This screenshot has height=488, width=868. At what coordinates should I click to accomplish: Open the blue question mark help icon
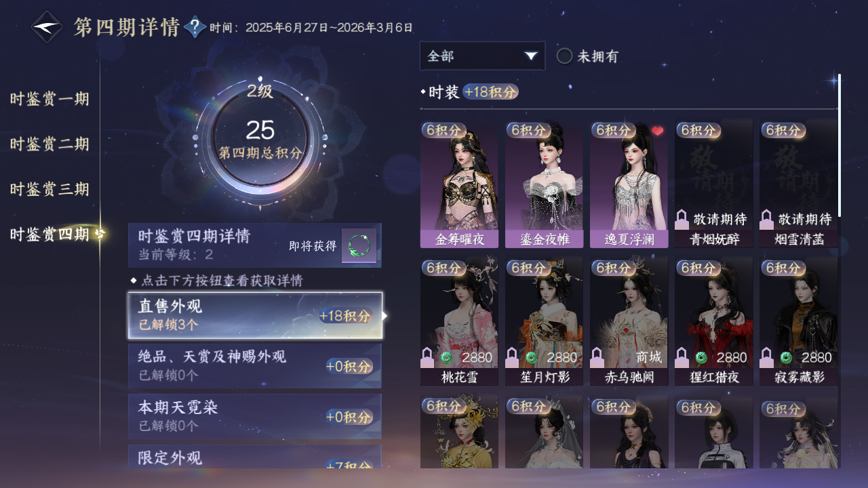point(195,27)
